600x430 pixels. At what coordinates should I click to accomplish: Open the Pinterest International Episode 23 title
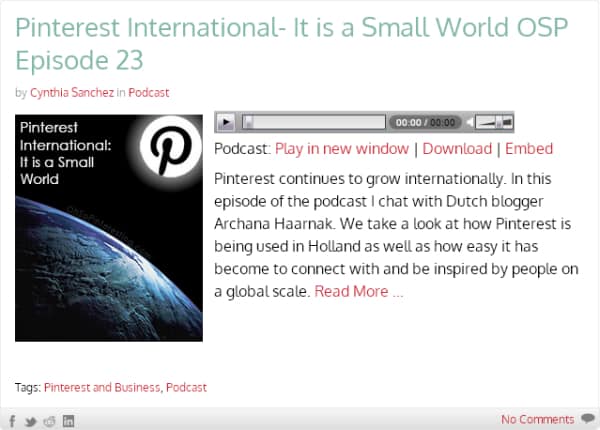click(292, 43)
